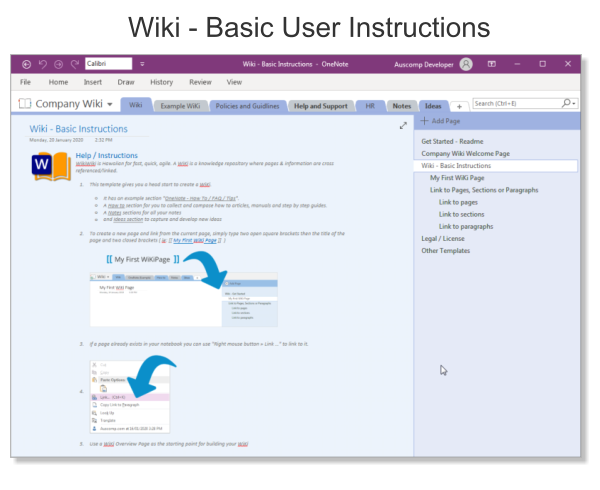Click the 2:32 PM page time
Screen dimensions: 600x490
pyautogui.click(x=103, y=140)
